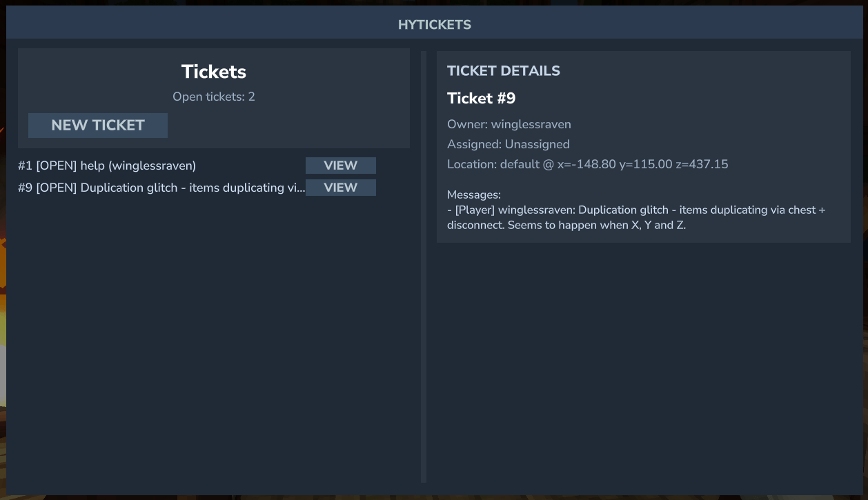Click blank space beneath the ticket details card
This screenshot has width=868, height=500.
point(642,359)
